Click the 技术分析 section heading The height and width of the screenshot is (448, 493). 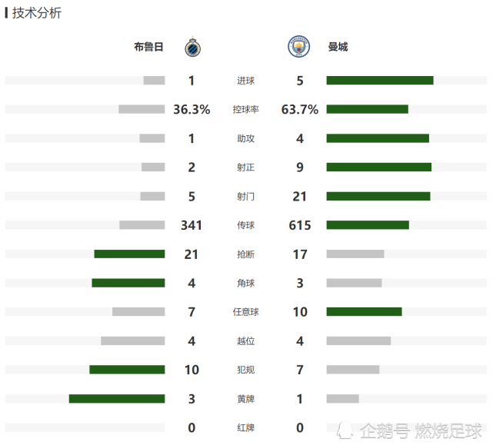(x=36, y=13)
